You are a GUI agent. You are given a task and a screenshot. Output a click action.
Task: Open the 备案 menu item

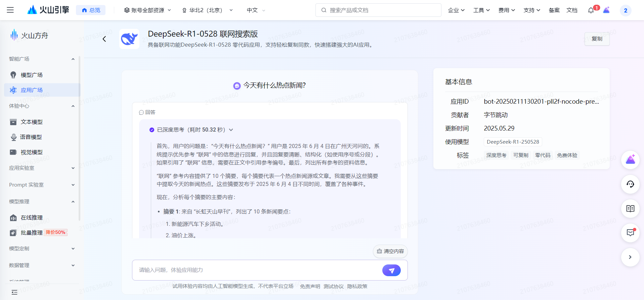(554, 10)
